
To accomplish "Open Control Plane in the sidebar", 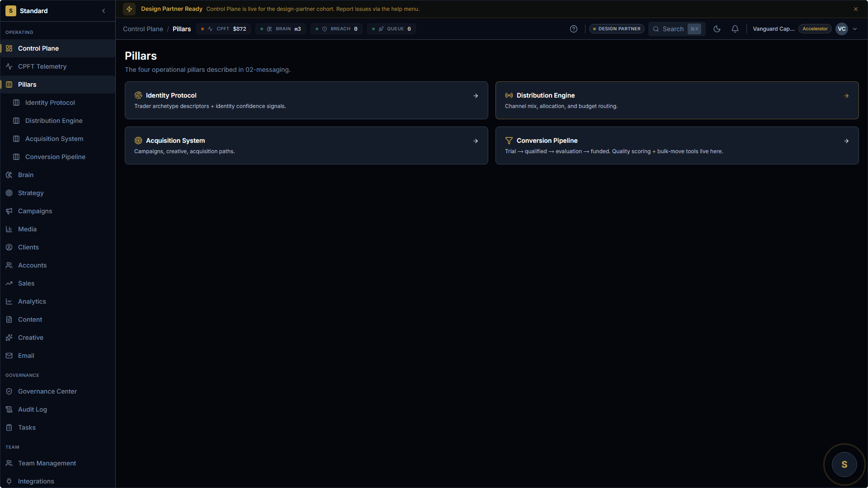I will [x=58, y=48].
